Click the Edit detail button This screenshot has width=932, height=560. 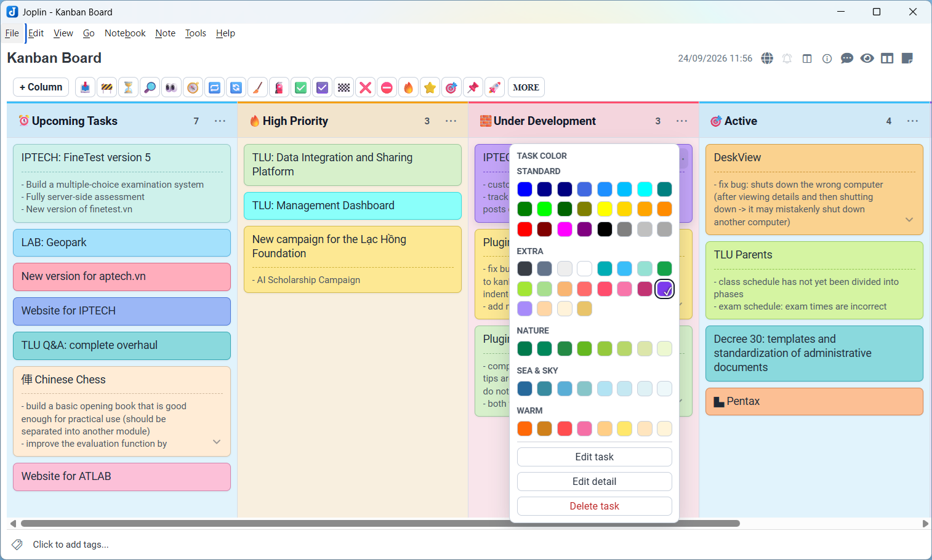(594, 481)
